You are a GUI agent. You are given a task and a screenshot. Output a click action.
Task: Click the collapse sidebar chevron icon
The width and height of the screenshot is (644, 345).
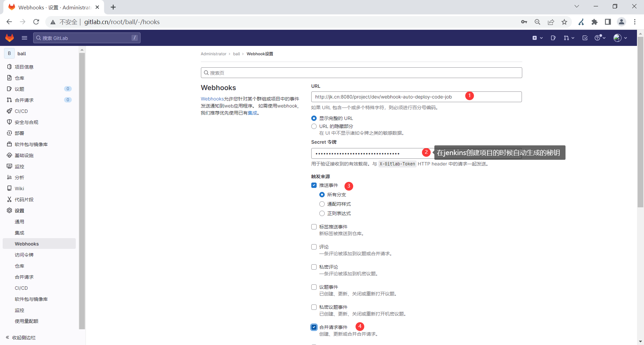[7, 337]
